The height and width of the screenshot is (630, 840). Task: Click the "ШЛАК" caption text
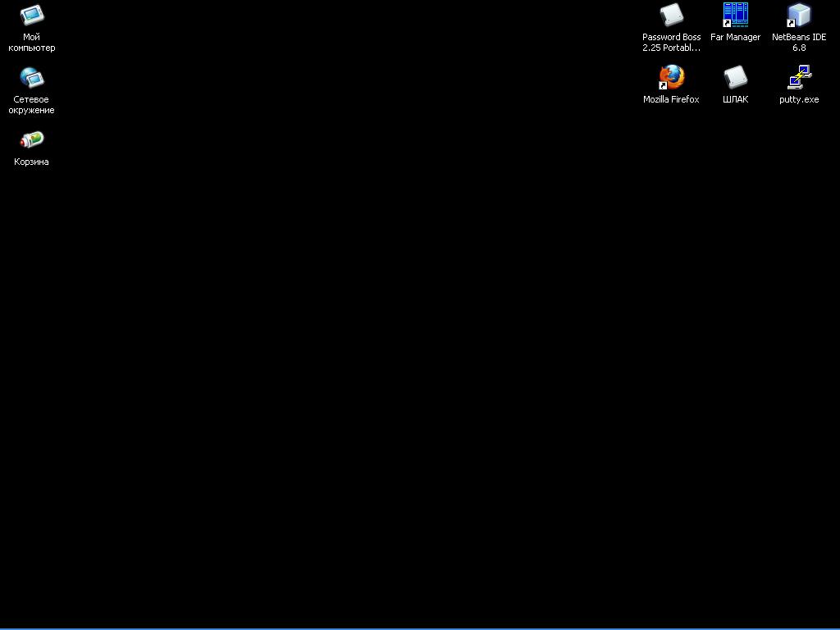click(x=735, y=100)
